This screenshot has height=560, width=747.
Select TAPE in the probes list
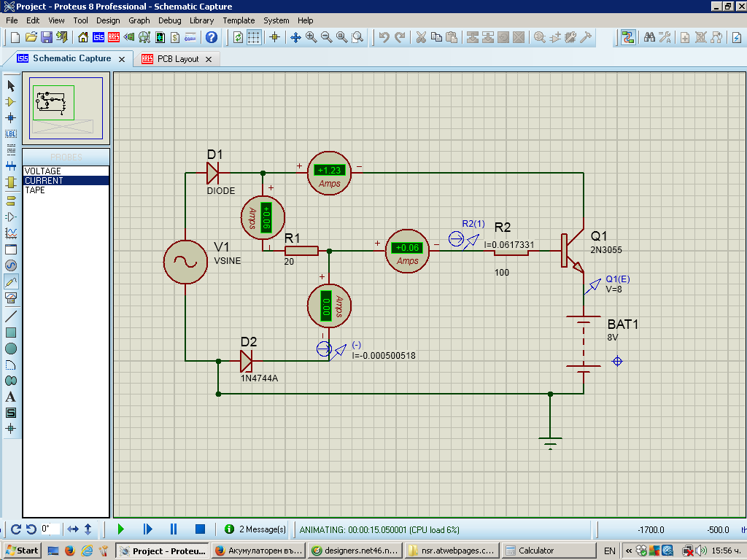click(35, 190)
